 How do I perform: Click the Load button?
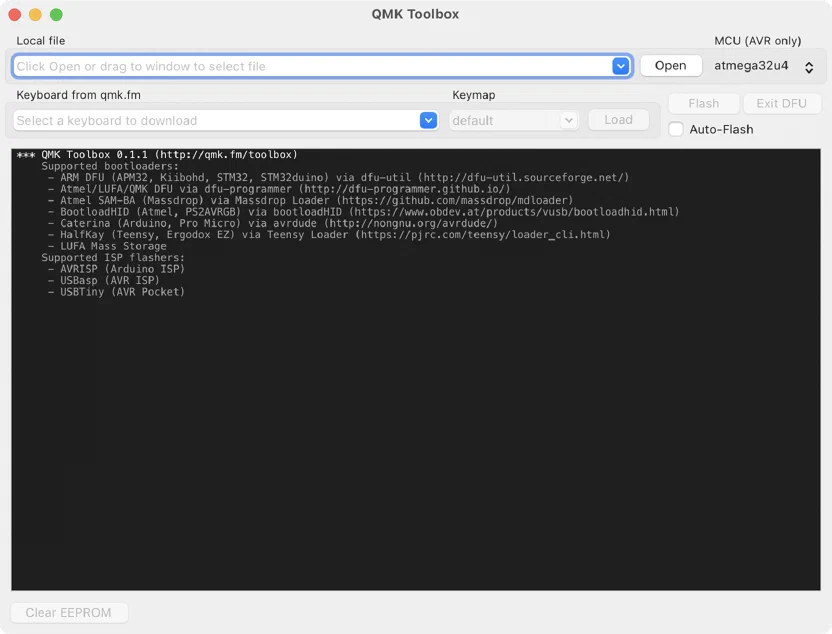pyautogui.click(x=618, y=120)
